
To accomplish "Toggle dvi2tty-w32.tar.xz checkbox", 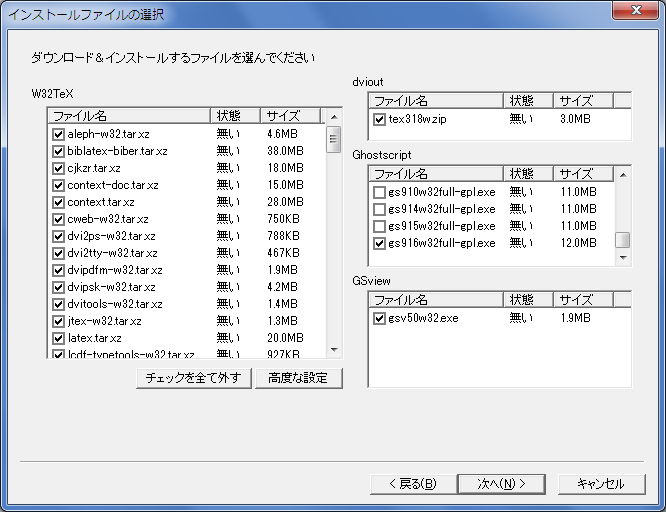I will tap(58, 253).
